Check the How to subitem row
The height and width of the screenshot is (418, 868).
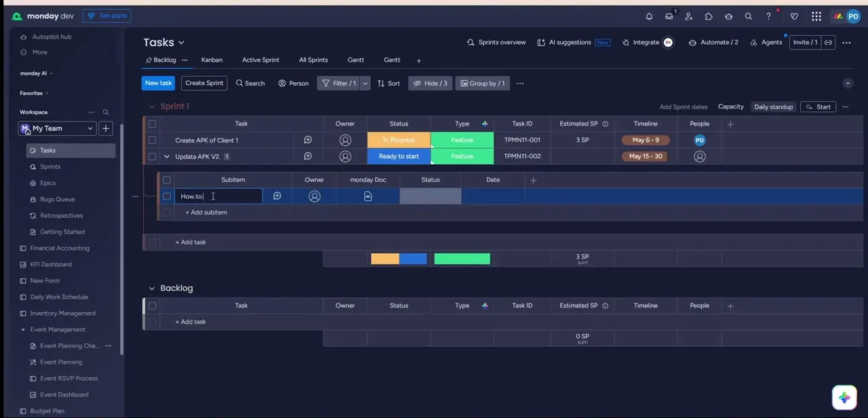pyautogui.click(x=167, y=196)
